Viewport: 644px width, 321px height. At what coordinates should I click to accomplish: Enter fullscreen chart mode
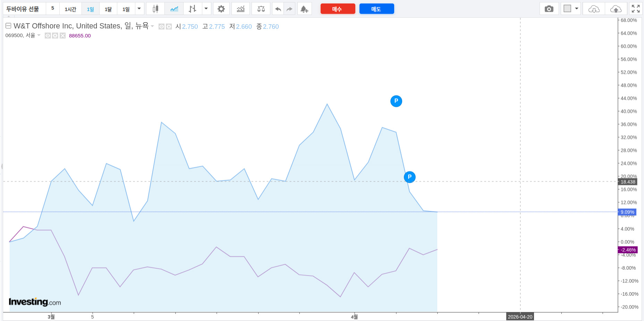point(636,9)
